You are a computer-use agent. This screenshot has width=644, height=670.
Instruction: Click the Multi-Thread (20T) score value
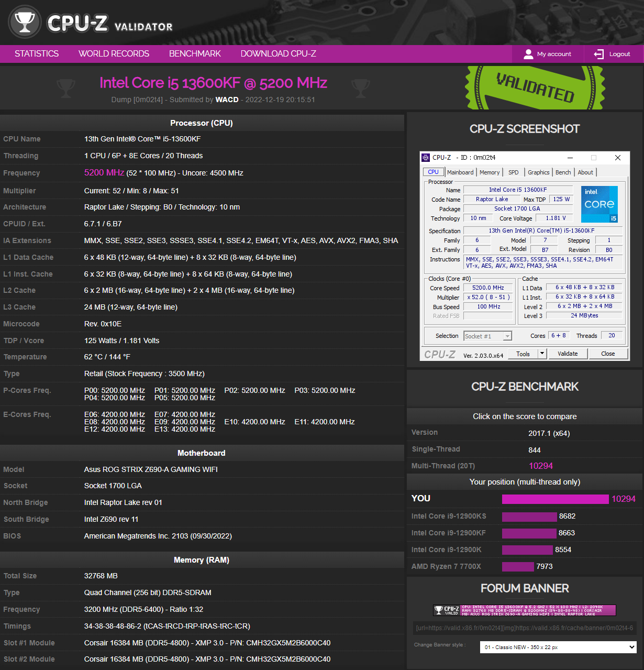541,466
